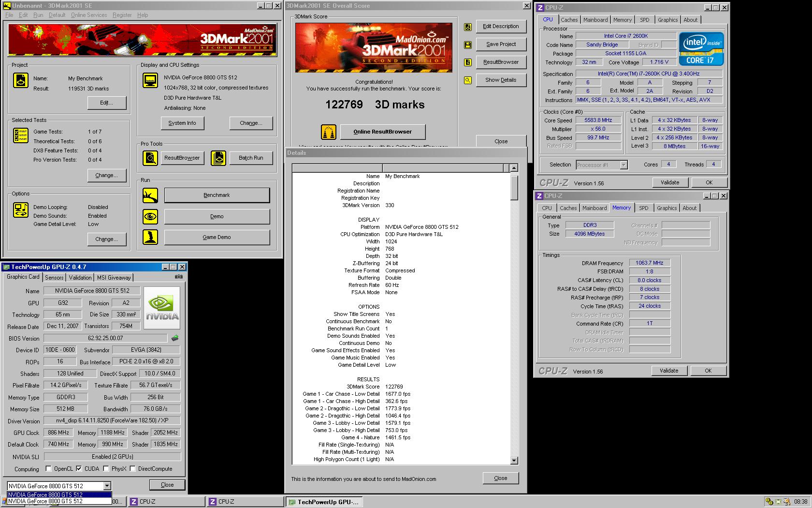The width and height of the screenshot is (812, 508).
Task: Open the File menu in 3DMark2001
Action: pos(9,15)
